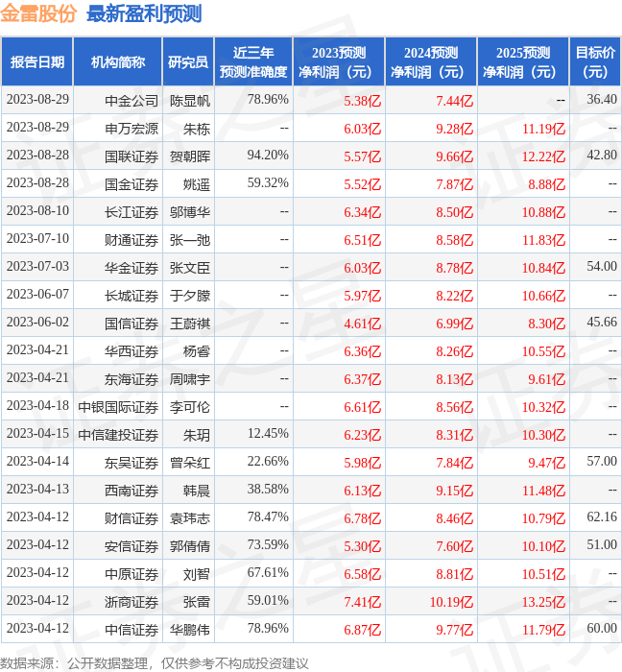Click the 近三年预测准确度 column header

click(x=253, y=62)
